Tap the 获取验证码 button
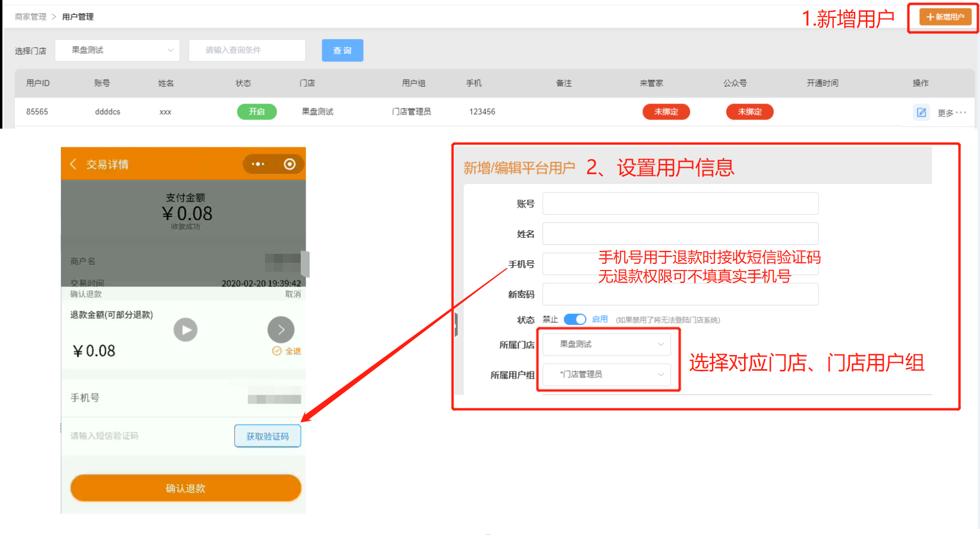The image size is (980, 535). [x=267, y=436]
